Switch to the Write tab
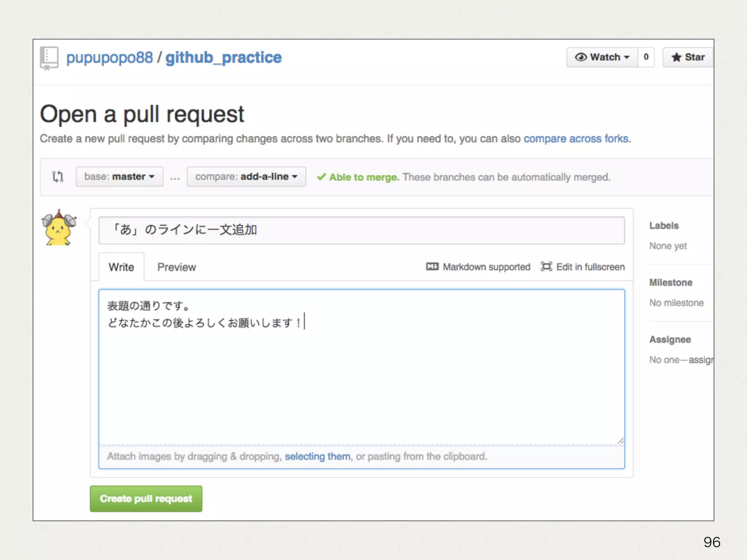This screenshot has height=560, width=747. click(121, 267)
